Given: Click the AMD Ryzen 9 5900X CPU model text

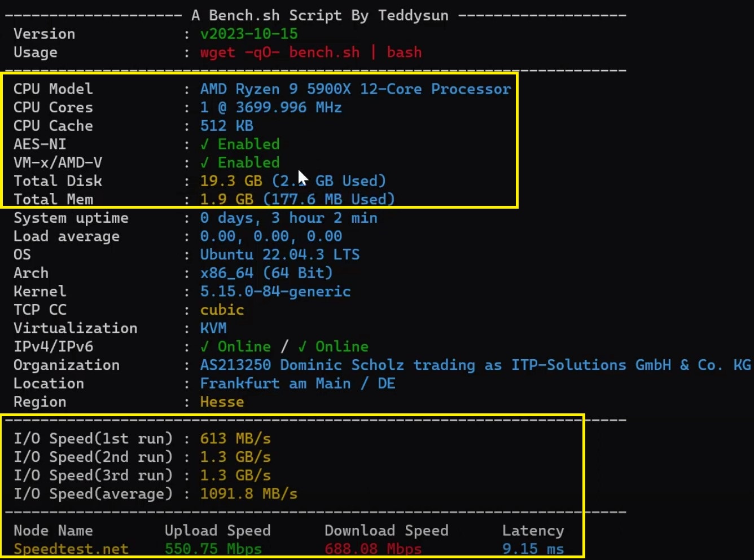Looking at the screenshot, I should point(355,89).
